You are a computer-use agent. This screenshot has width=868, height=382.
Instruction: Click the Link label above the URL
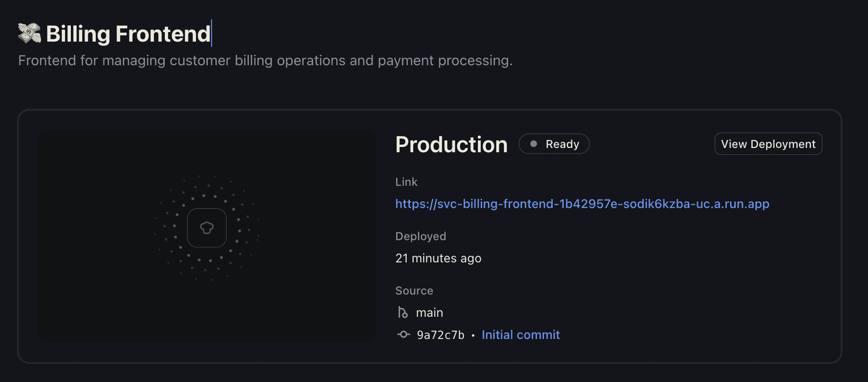click(406, 182)
